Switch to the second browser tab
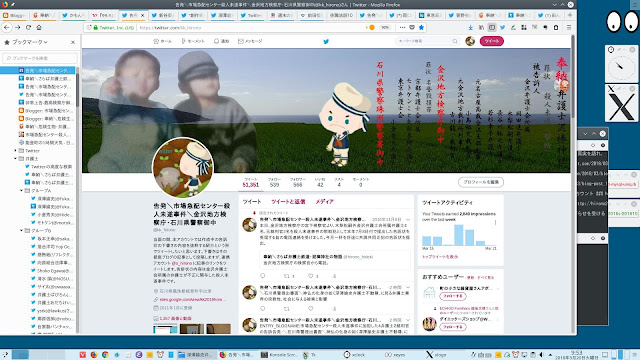640x360 pixels. tap(44, 15)
